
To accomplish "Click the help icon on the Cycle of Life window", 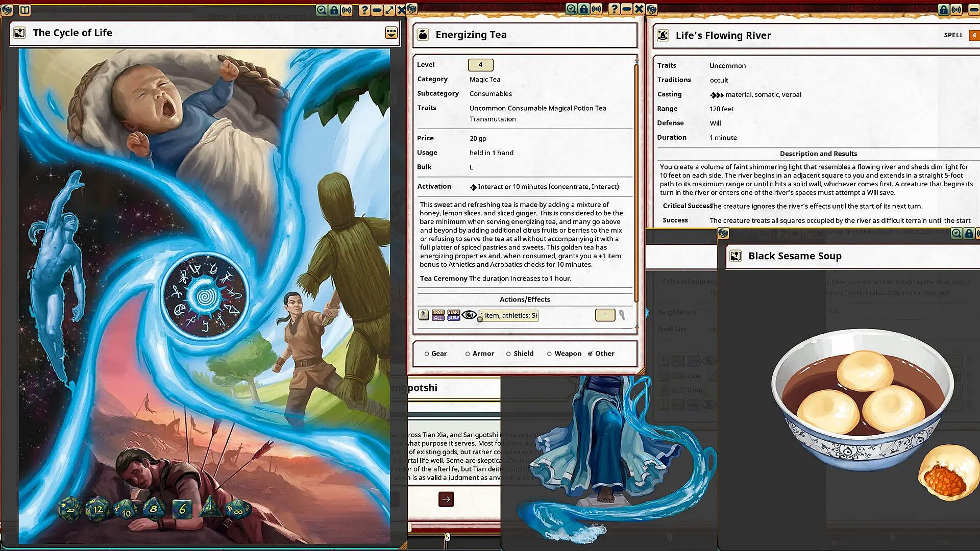I will tap(364, 10).
